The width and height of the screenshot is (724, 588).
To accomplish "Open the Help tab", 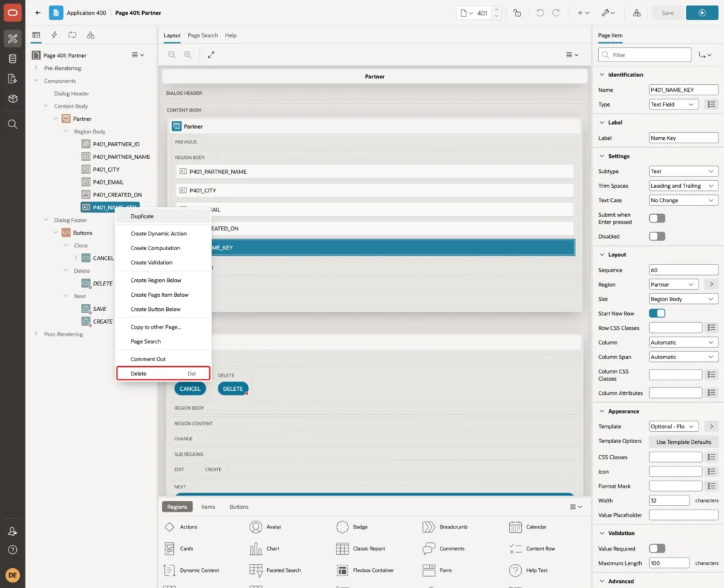I will pyautogui.click(x=230, y=35).
